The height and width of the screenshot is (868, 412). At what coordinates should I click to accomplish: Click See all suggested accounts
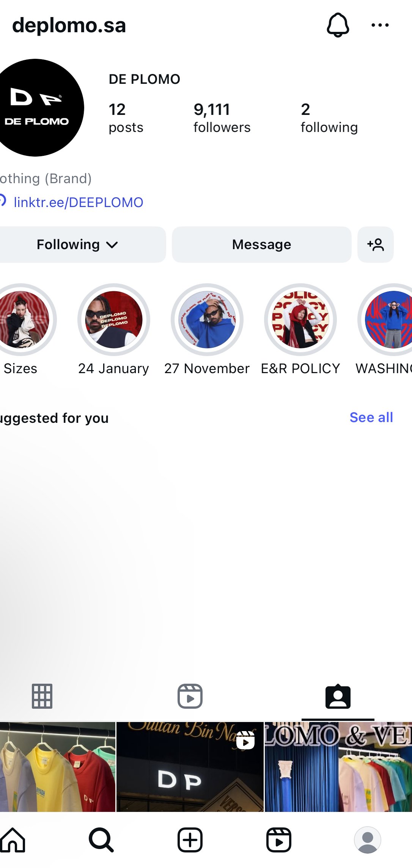tap(371, 418)
